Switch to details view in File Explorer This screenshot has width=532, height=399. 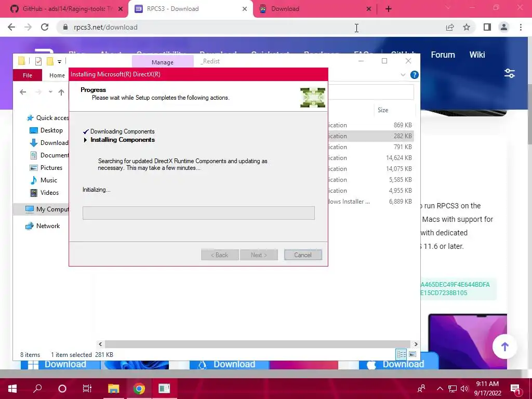(402, 354)
